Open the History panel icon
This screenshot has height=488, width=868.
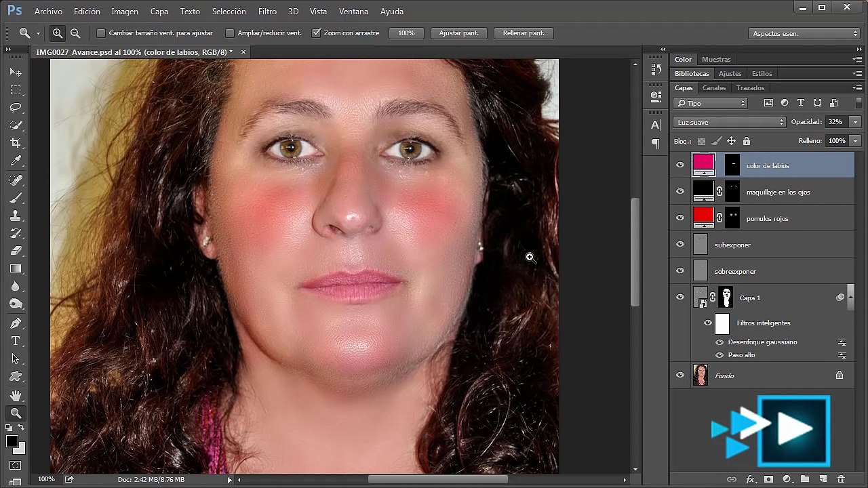click(x=656, y=68)
